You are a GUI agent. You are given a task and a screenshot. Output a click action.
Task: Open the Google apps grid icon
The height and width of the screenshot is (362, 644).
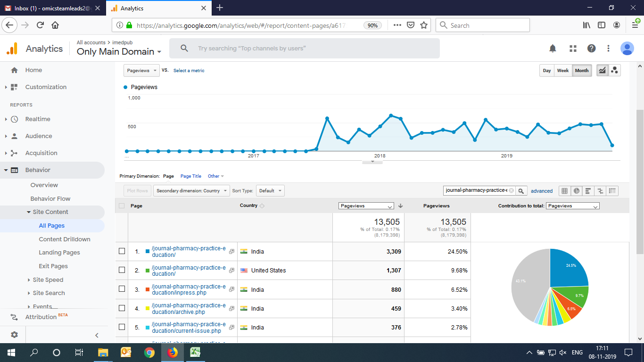pyautogui.click(x=573, y=49)
